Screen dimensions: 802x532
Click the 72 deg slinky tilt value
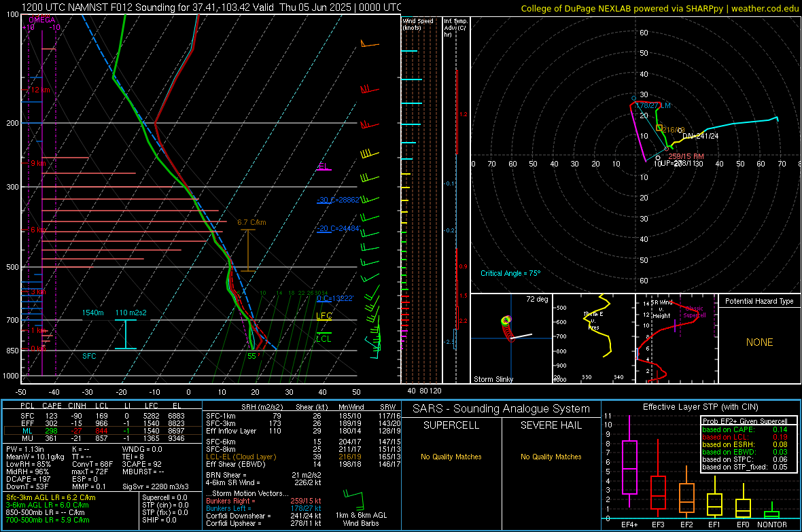(536, 299)
